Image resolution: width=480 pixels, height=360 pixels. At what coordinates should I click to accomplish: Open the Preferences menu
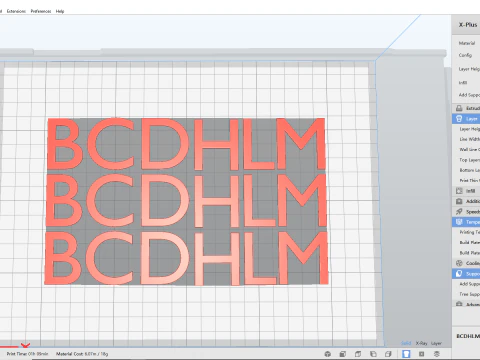(x=41, y=11)
